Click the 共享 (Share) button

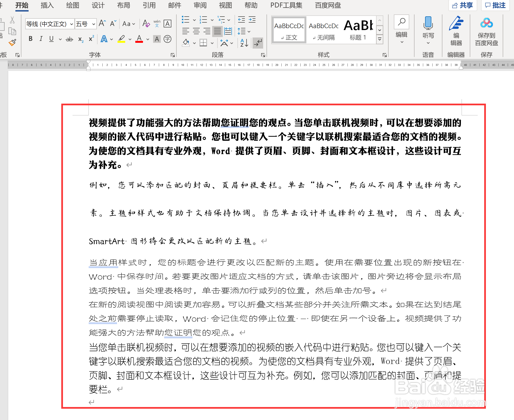pyautogui.click(x=463, y=5)
